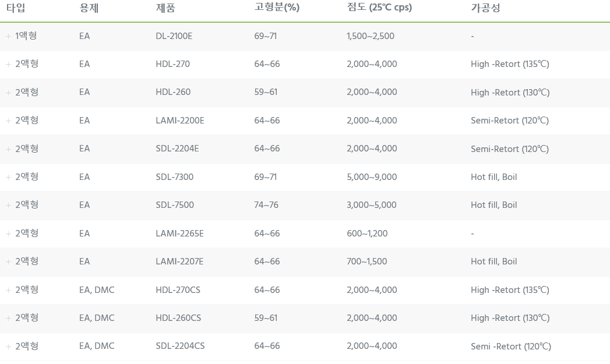Click solid content 69~71 for SDL-7300
This screenshot has width=610, height=364.
coord(265,177)
